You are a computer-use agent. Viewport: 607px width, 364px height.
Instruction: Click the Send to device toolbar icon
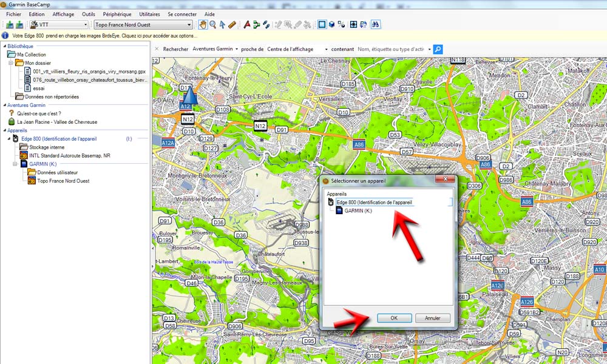10,25
